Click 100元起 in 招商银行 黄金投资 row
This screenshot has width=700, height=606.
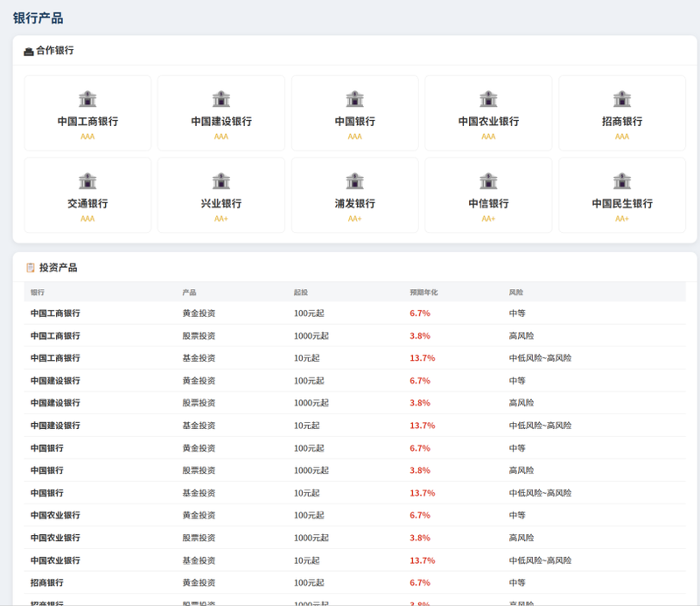[x=309, y=582]
